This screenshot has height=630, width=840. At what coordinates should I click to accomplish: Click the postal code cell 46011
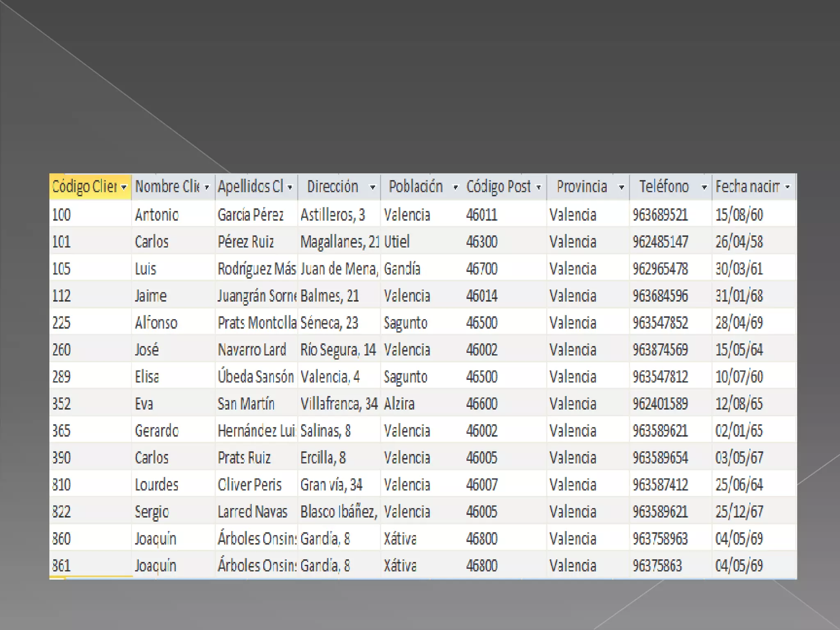click(505, 215)
